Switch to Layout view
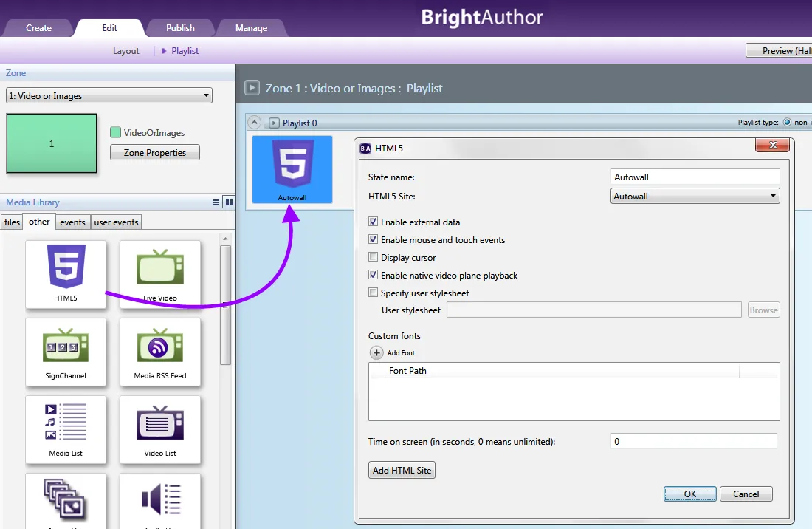812x529 pixels. 125,51
